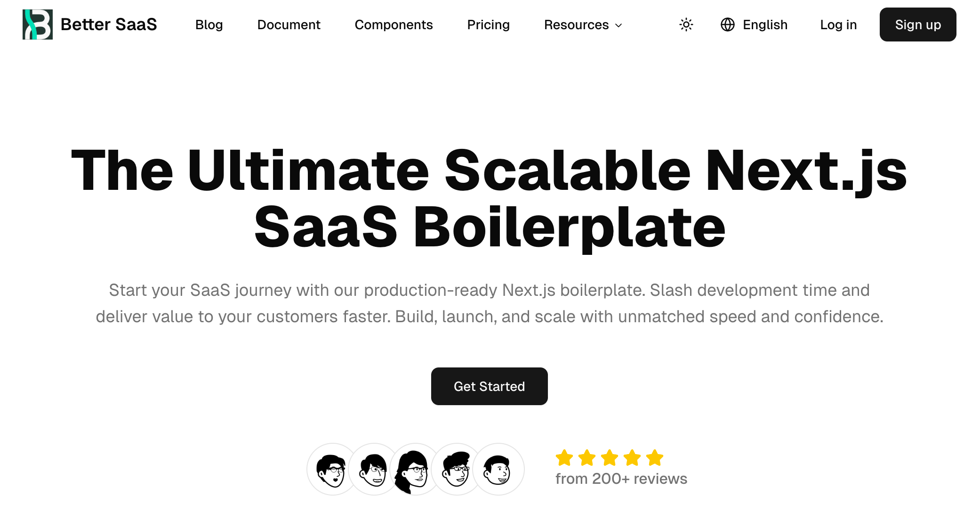
Task: Expand the Resources dropdown menu
Action: (x=583, y=24)
